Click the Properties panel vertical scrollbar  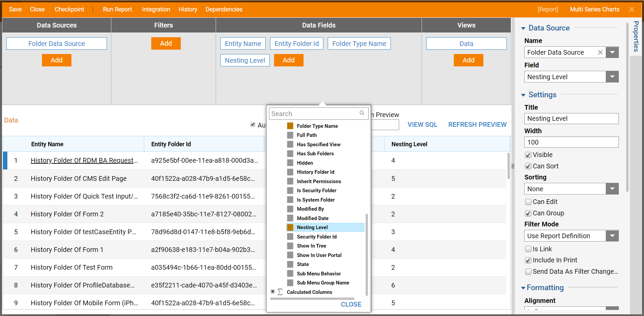(627, 107)
